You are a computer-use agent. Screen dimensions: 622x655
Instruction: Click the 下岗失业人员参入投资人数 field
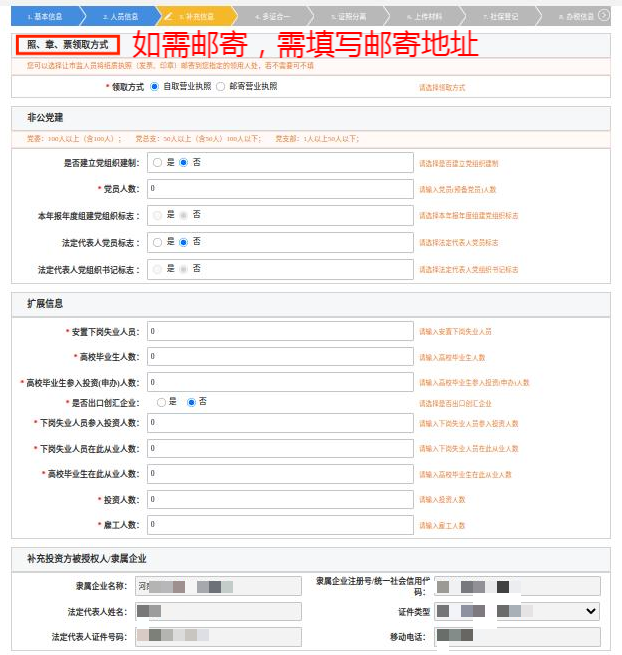click(280, 423)
